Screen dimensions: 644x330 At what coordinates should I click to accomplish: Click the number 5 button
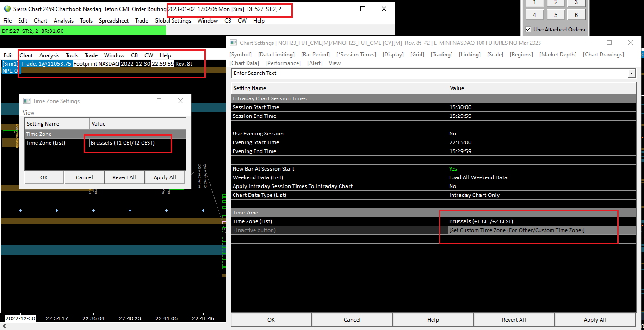click(556, 15)
